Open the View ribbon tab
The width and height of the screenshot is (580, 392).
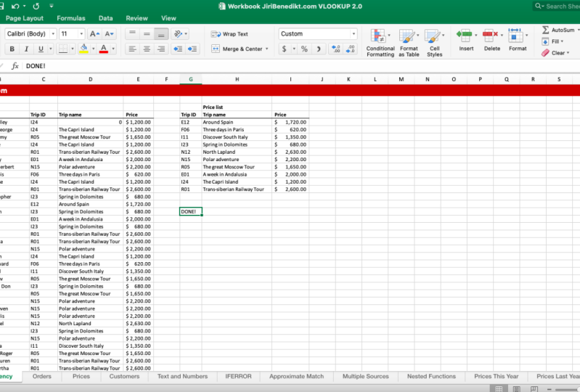pyautogui.click(x=168, y=18)
